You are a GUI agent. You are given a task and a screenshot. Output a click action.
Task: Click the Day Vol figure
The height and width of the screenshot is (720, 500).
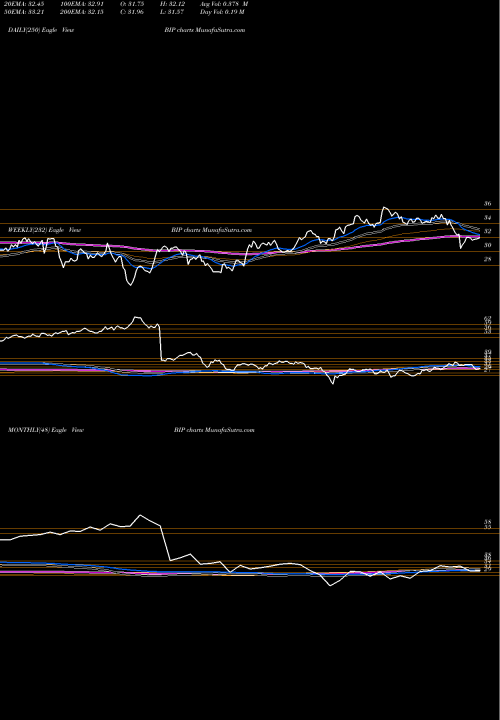(222, 12)
